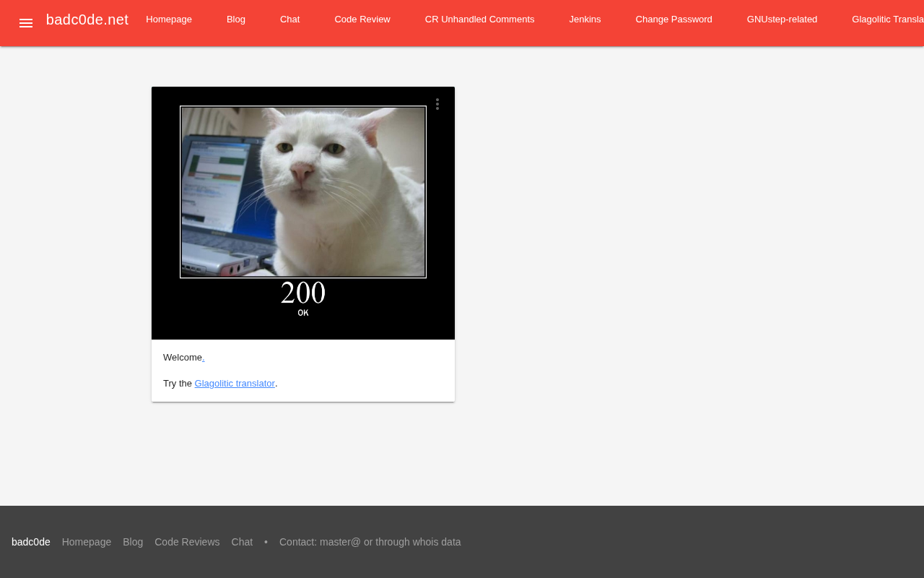Select GNUstep-related in the navigation bar
This screenshot has width=924, height=578.
click(x=782, y=20)
